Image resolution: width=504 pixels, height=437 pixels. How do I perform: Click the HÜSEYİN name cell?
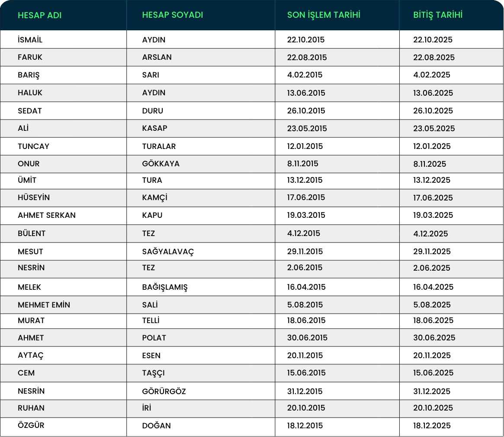(34, 197)
